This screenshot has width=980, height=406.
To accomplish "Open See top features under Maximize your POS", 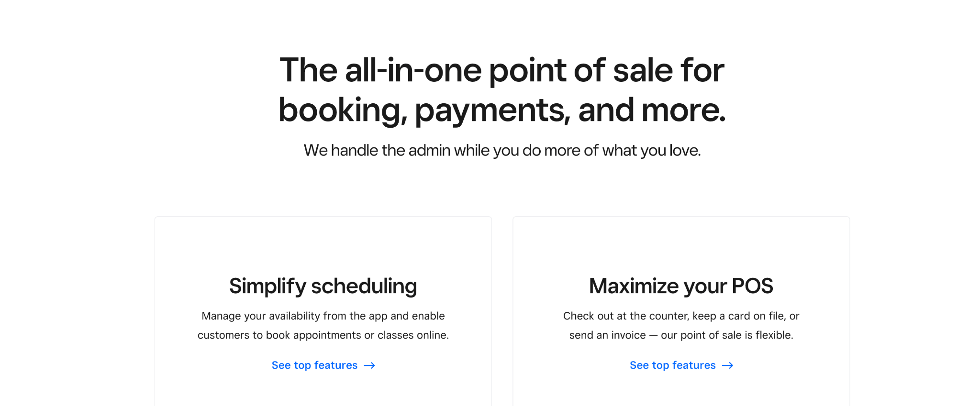I will (681, 365).
